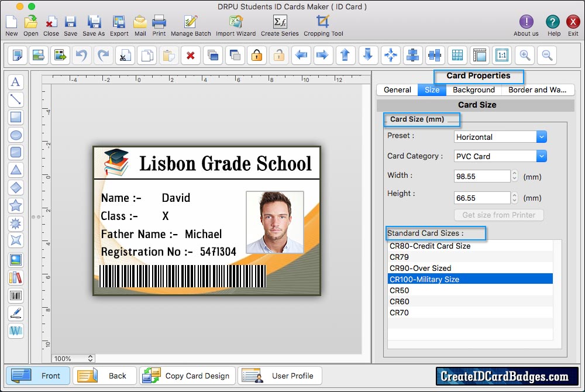Select the WordArt tool (W)
The width and height of the screenshot is (585, 392).
16,331
